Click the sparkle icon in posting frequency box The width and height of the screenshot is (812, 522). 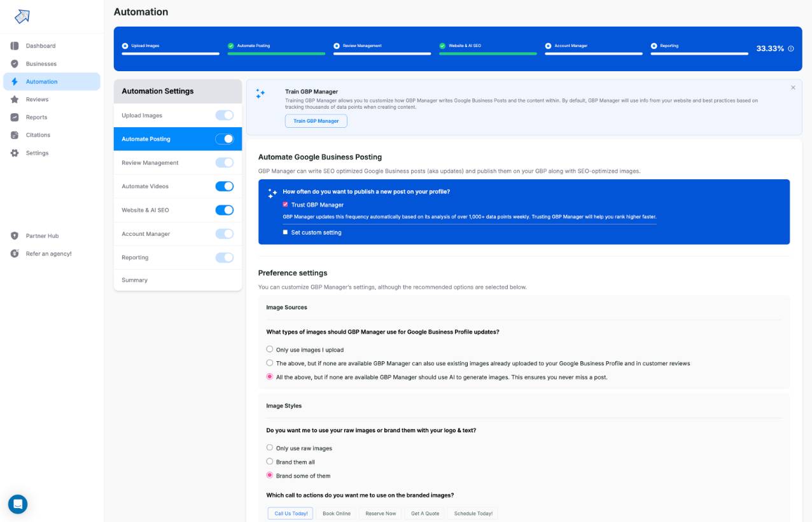pos(272,193)
